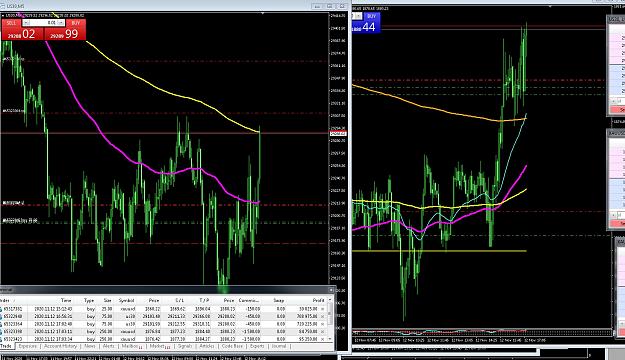
Task: Click the chart shift triangle marker on US30 chart
Action: 262,14
